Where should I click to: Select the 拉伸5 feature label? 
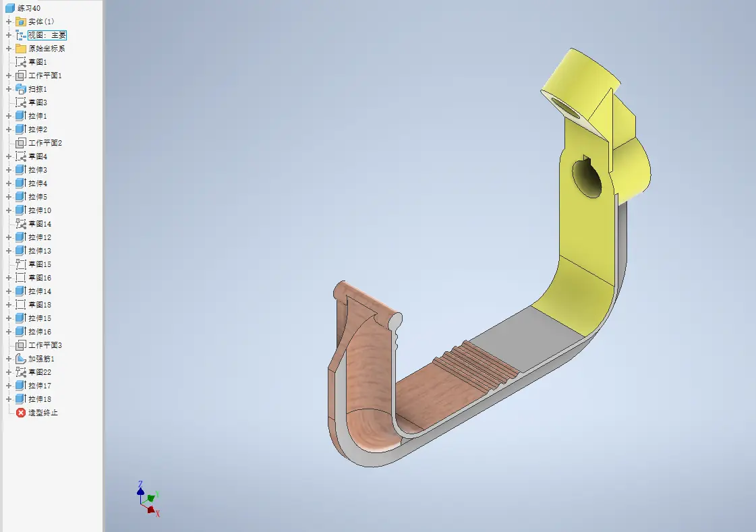[38, 197]
